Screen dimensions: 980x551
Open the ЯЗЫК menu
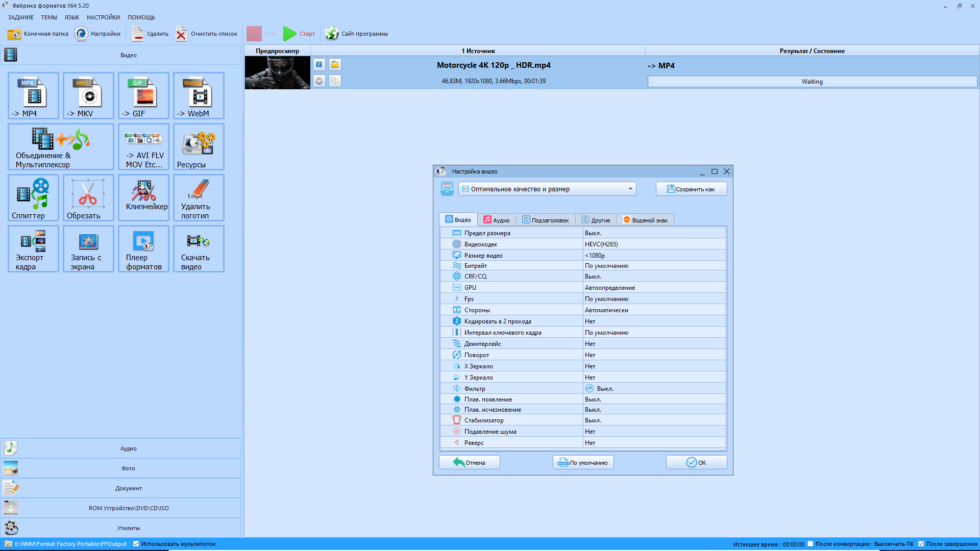point(72,17)
